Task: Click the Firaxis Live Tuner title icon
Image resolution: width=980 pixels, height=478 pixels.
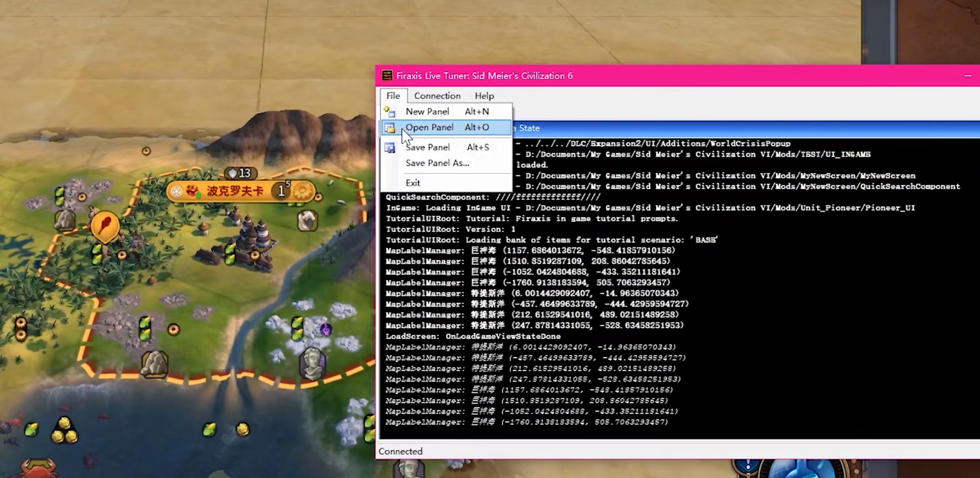Action: point(387,76)
